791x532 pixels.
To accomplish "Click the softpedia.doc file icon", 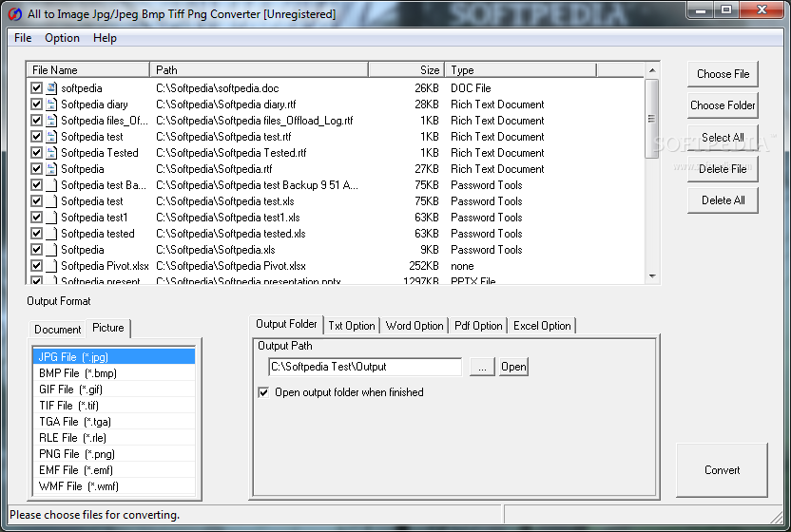I will tap(51, 88).
